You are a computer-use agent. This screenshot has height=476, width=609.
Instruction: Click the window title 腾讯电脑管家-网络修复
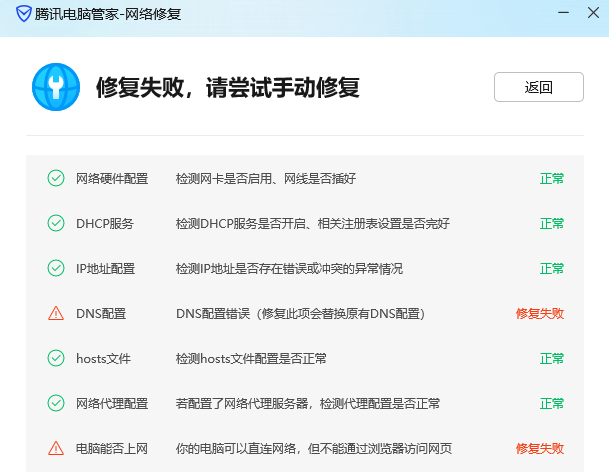tap(108, 14)
